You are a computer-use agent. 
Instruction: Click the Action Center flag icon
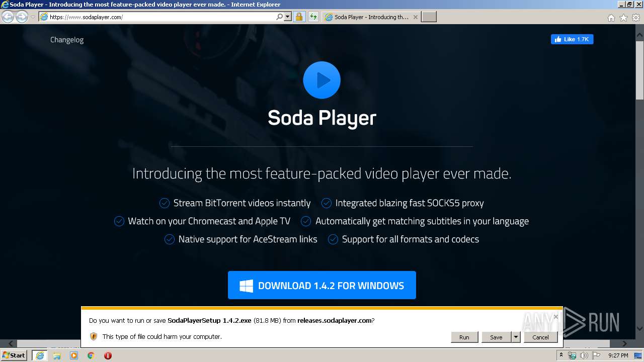[x=595, y=355]
